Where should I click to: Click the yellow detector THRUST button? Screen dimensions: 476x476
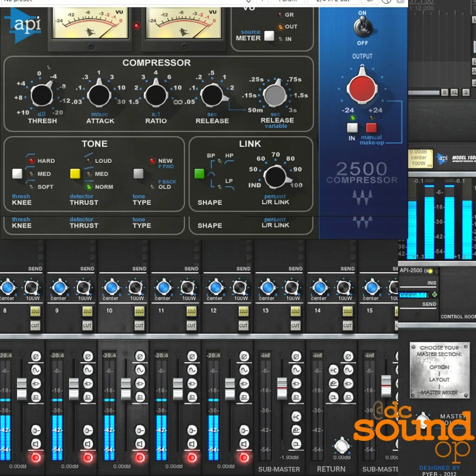pyautogui.click(x=75, y=174)
